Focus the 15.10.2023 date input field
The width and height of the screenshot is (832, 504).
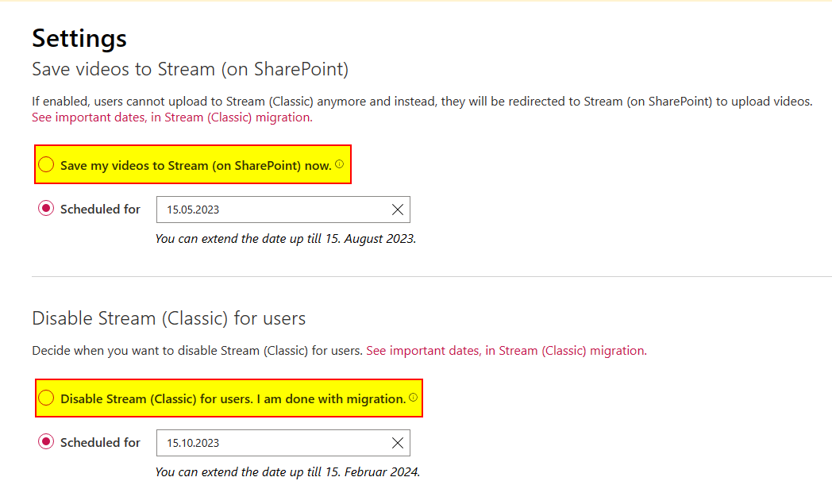270,443
